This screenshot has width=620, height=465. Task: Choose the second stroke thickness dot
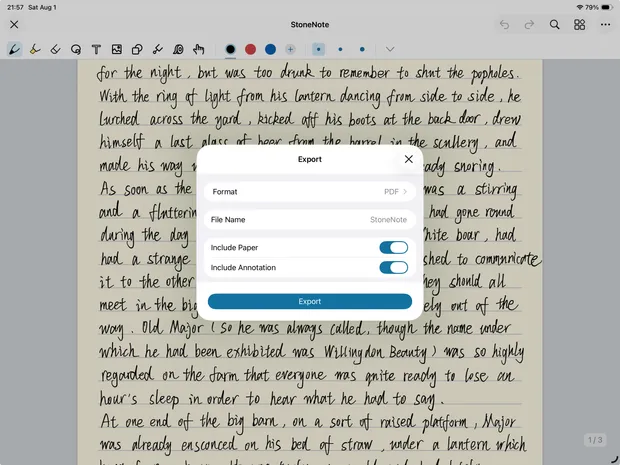(x=340, y=49)
